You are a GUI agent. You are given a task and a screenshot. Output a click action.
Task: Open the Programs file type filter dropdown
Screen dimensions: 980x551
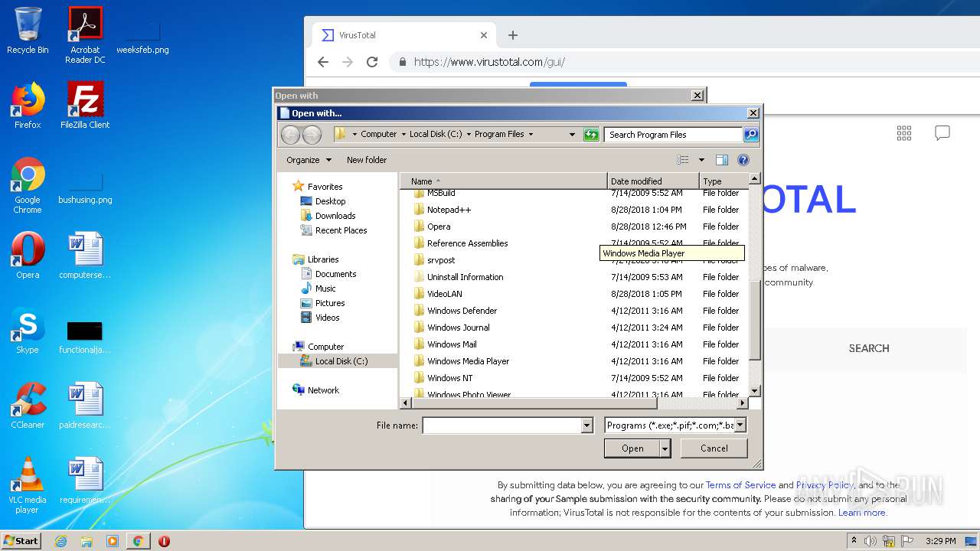[x=740, y=425]
